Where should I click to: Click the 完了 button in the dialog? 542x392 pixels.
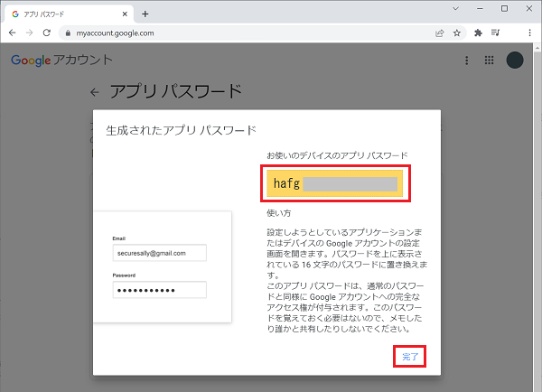[x=411, y=357]
